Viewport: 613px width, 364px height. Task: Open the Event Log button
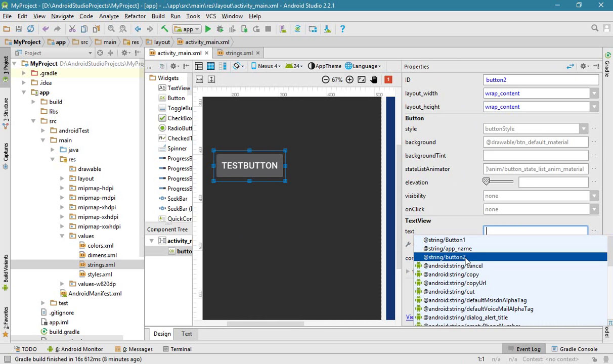click(x=524, y=349)
